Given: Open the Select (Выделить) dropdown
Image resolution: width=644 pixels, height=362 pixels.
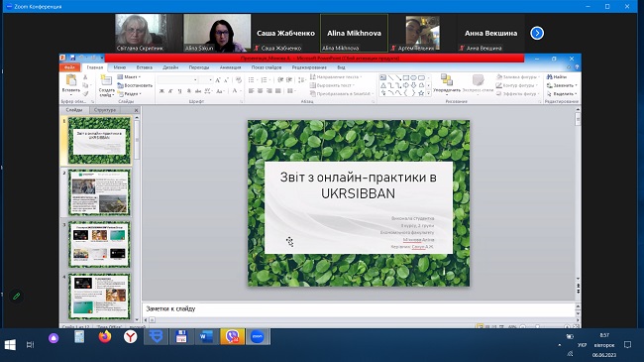Looking at the screenshot, I should 562,94.
